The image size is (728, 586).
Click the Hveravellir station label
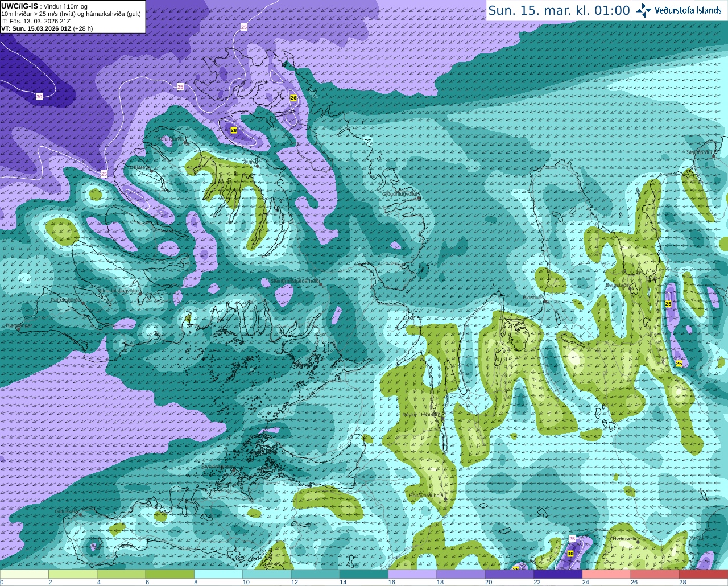pyautogui.click(x=625, y=539)
